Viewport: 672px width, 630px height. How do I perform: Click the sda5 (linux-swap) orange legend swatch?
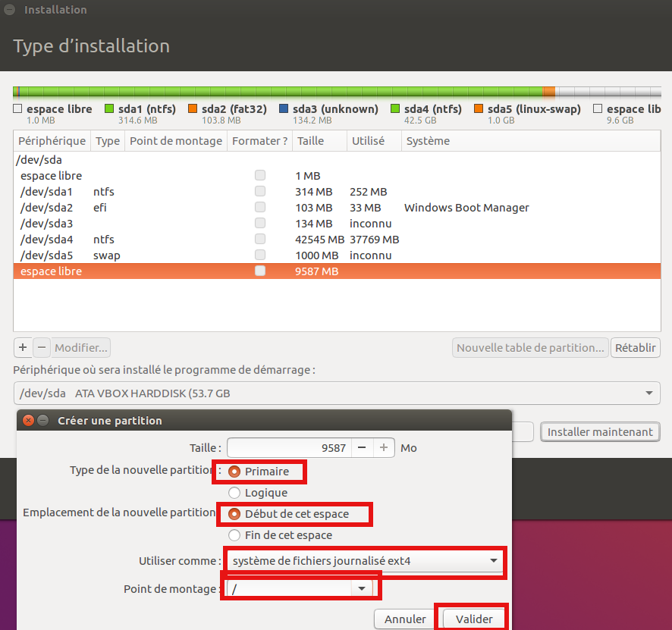point(479,108)
